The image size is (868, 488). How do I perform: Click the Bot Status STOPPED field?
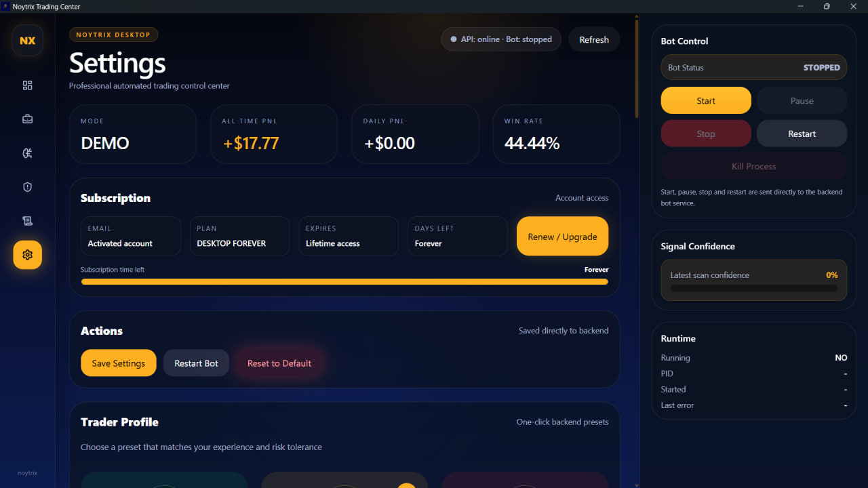point(754,67)
